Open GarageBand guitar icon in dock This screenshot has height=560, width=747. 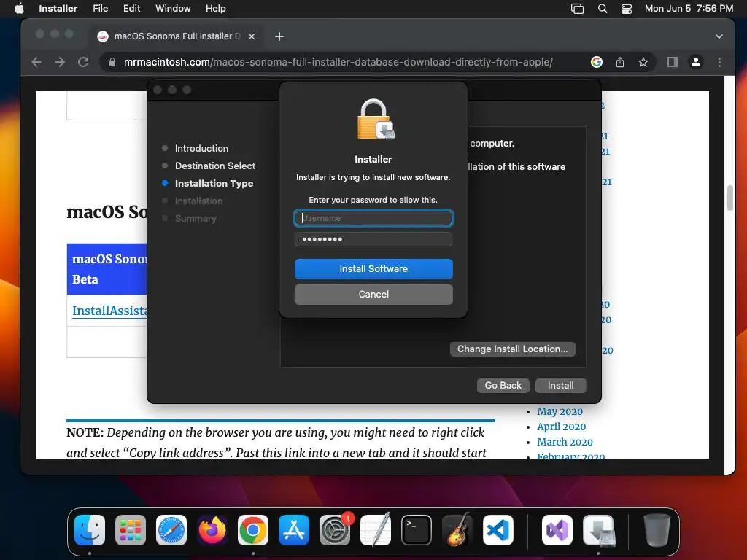pyautogui.click(x=457, y=530)
